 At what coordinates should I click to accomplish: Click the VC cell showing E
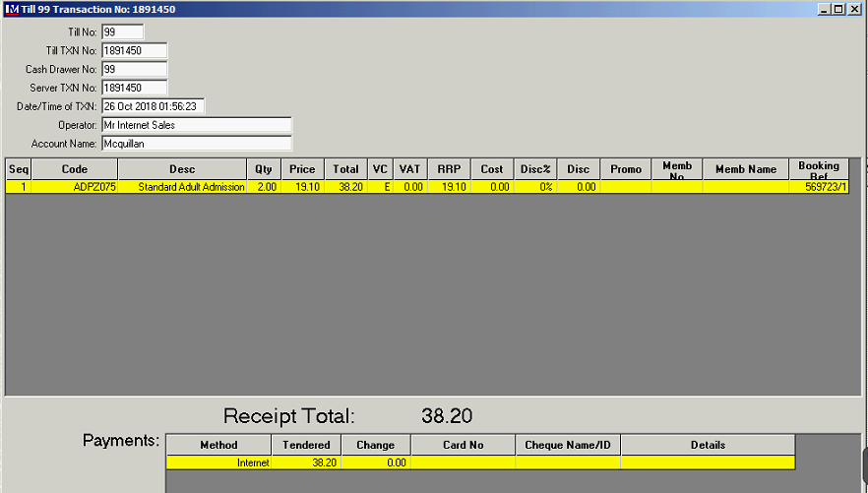(x=380, y=187)
